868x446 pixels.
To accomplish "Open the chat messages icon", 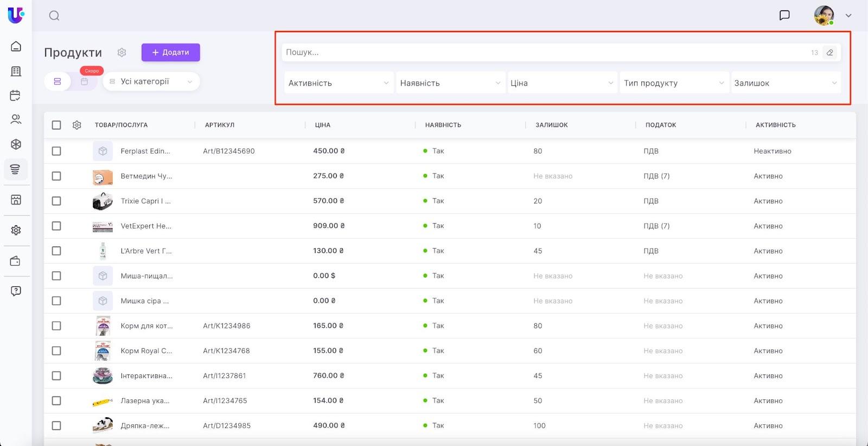I will coord(784,15).
